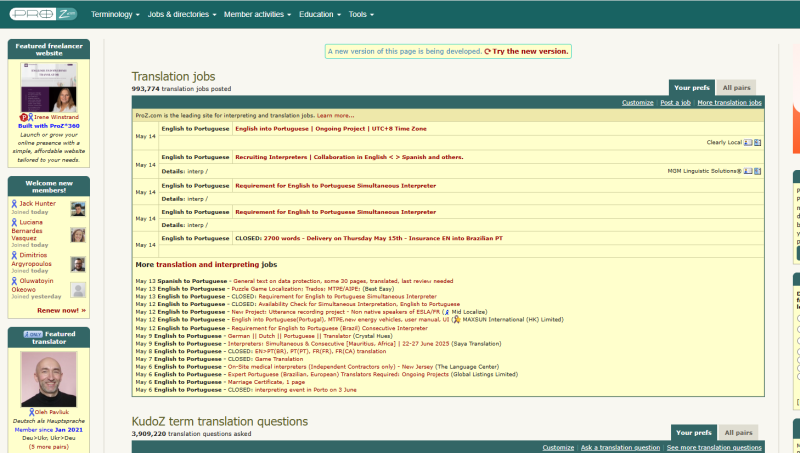Image resolution: width=800 pixels, height=453 pixels.
Task: Open Luciana Bernardes Vasquez's avatar
Action: click(78, 235)
